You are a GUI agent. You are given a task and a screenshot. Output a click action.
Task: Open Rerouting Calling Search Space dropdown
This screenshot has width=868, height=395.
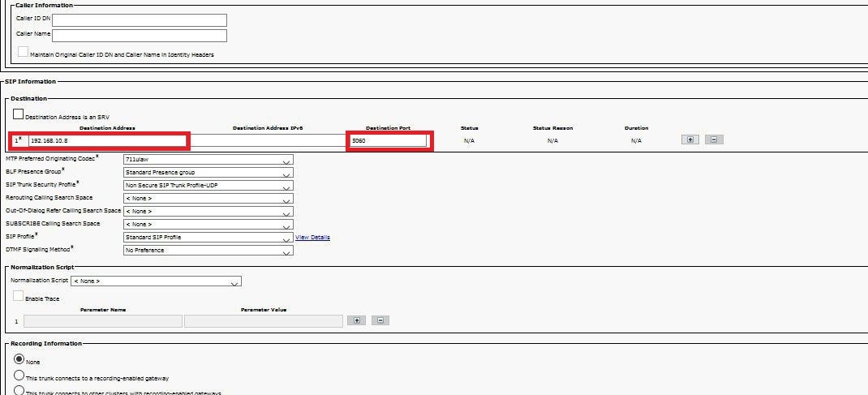click(x=208, y=198)
